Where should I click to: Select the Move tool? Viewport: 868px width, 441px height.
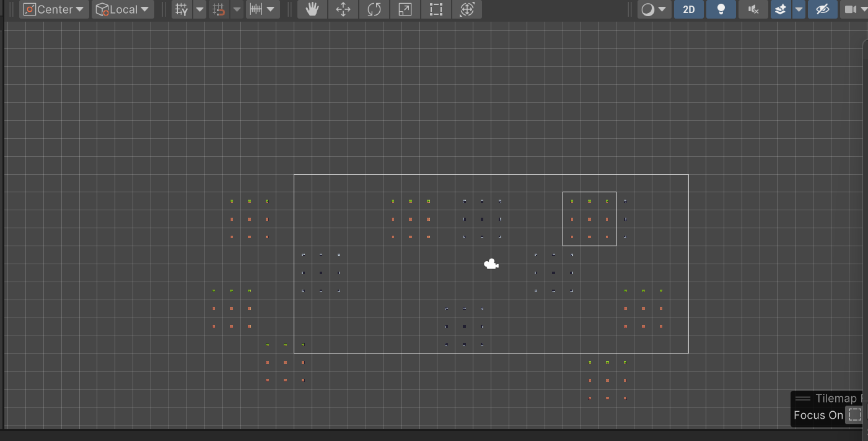(x=343, y=9)
